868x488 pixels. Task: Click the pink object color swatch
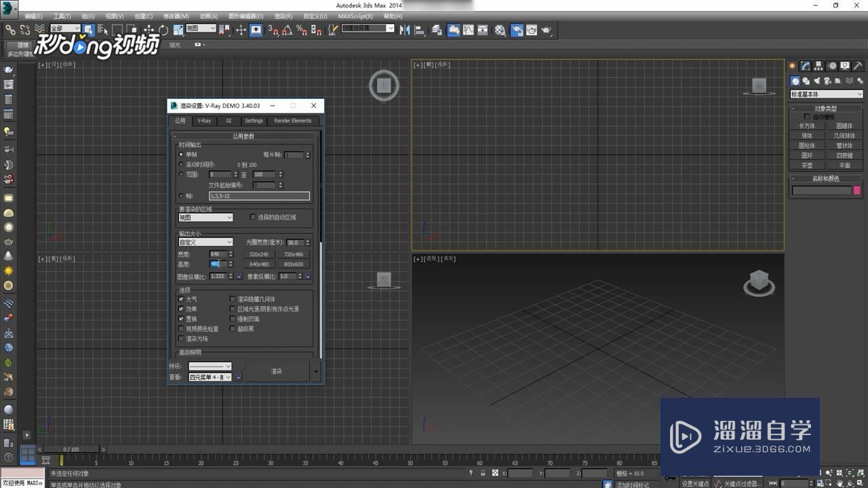pyautogui.click(x=857, y=191)
